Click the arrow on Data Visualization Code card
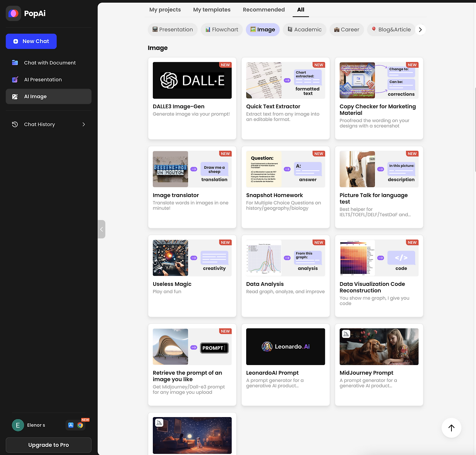 click(380, 258)
